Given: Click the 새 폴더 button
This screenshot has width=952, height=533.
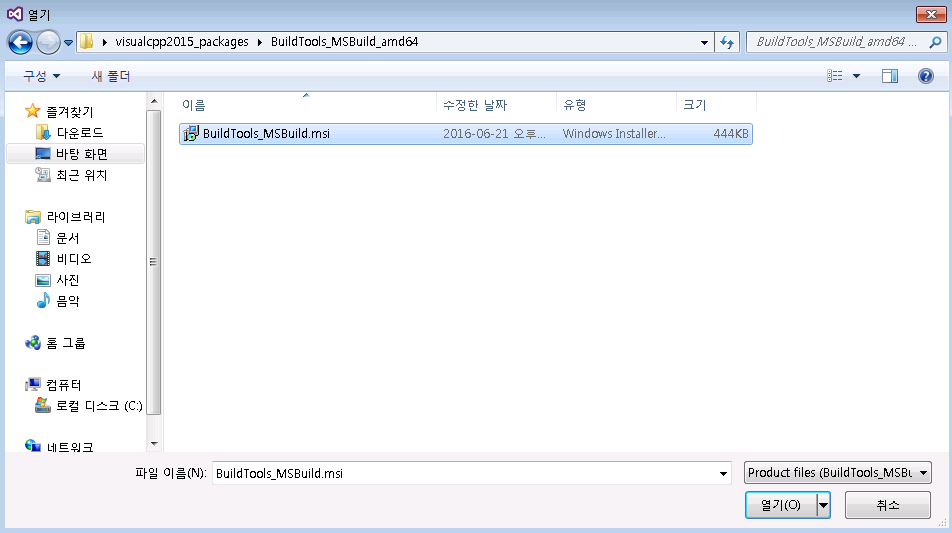Looking at the screenshot, I should [x=110, y=76].
